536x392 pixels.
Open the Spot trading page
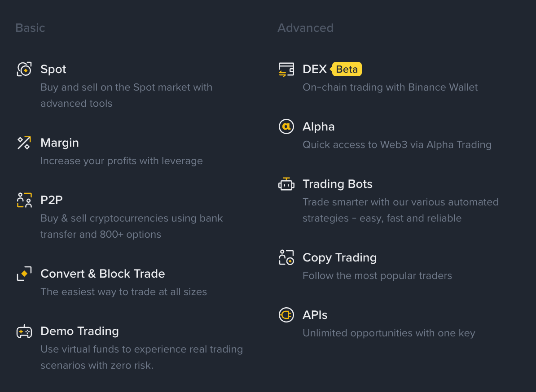coord(53,69)
